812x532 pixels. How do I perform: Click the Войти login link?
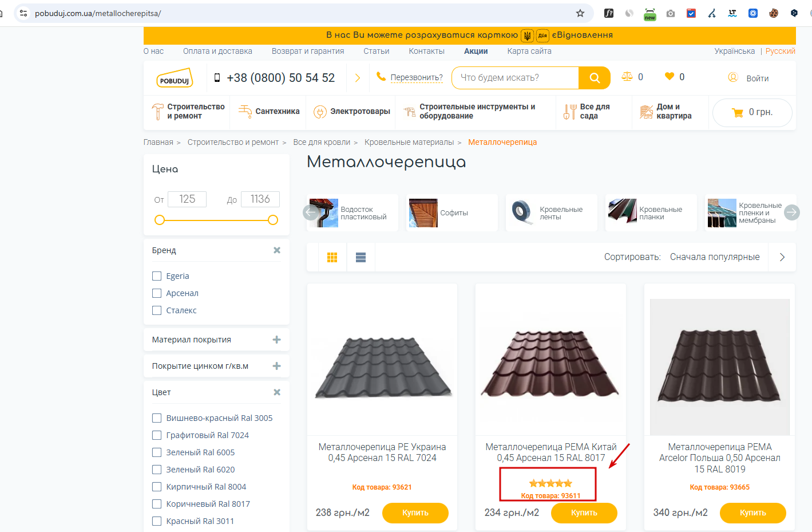coord(758,78)
